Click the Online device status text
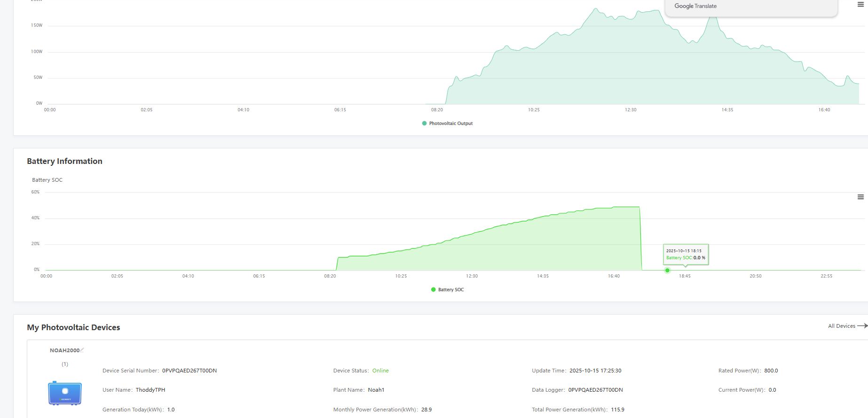This screenshot has width=868, height=418. [x=380, y=371]
